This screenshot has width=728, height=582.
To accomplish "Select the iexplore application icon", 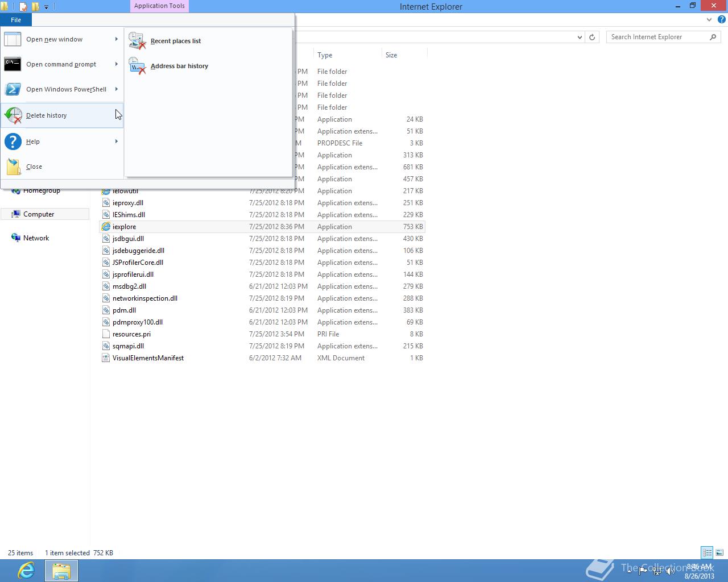I will click(106, 227).
